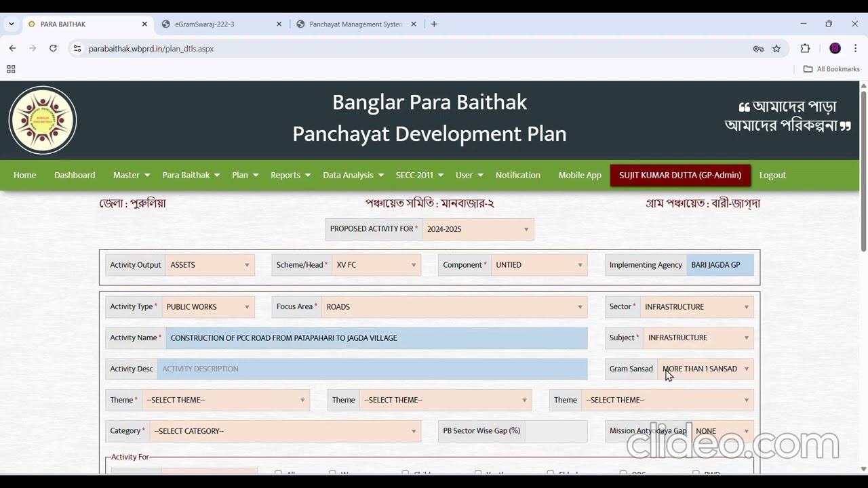Viewport: 868px width, 488px height.
Task: Click the Activity Description input field
Action: [372, 369]
